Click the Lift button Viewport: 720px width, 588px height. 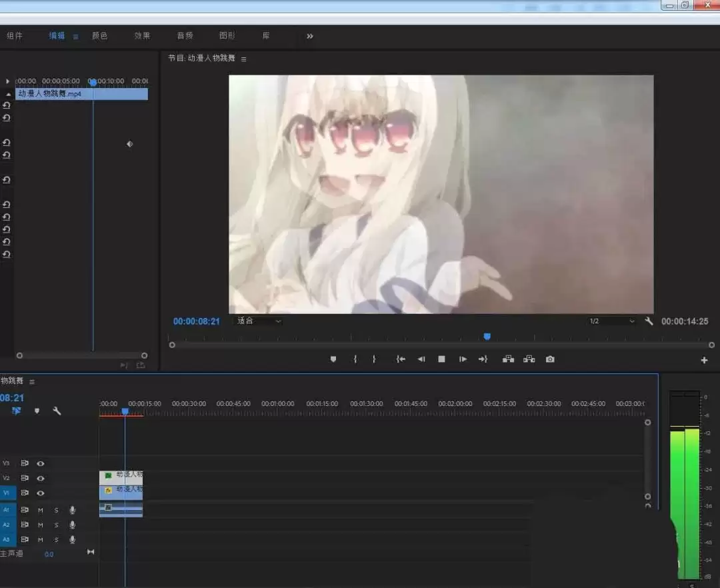pyautogui.click(x=508, y=359)
